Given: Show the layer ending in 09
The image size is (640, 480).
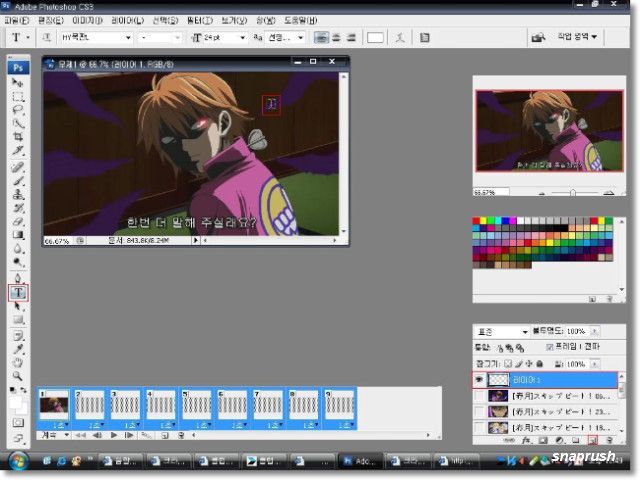Looking at the screenshot, I should point(480,396).
